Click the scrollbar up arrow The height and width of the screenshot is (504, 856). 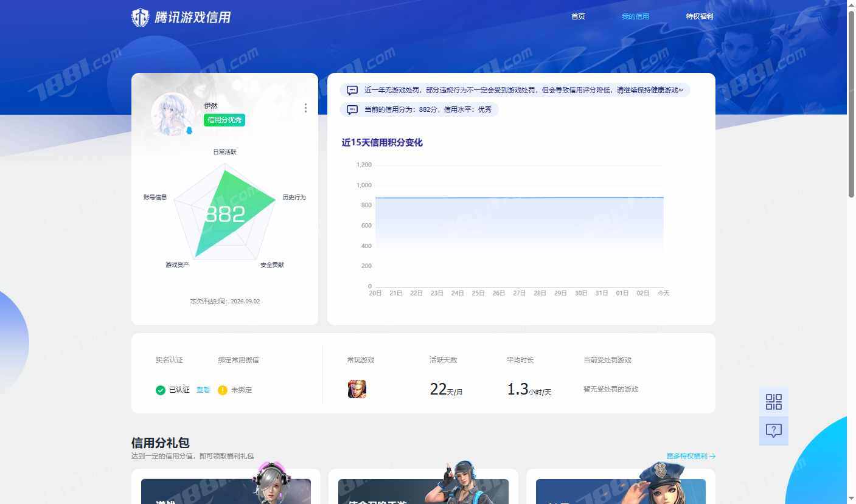(x=852, y=5)
